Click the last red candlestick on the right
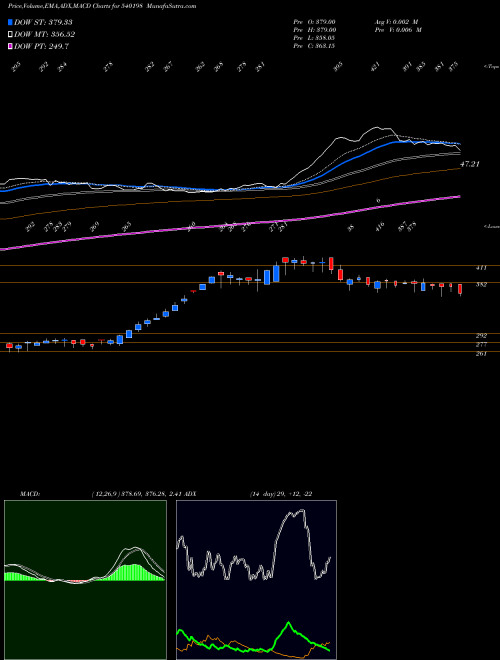This screenshot has width=500, height=660. [x=460, y=289]
